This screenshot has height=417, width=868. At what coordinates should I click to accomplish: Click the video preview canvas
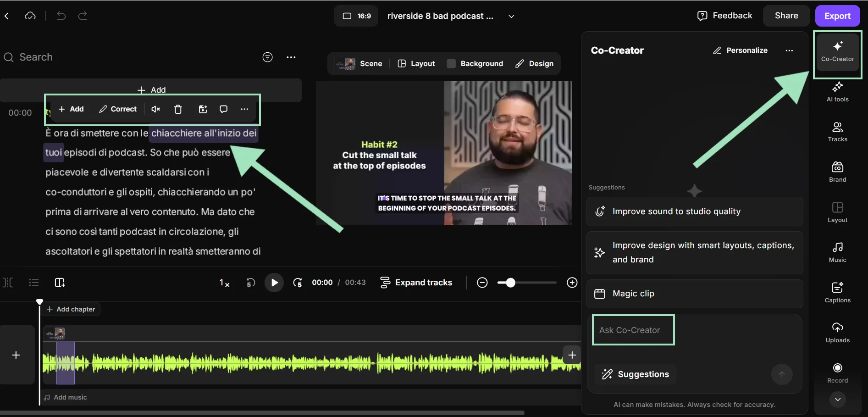click(x=444, y=153)
